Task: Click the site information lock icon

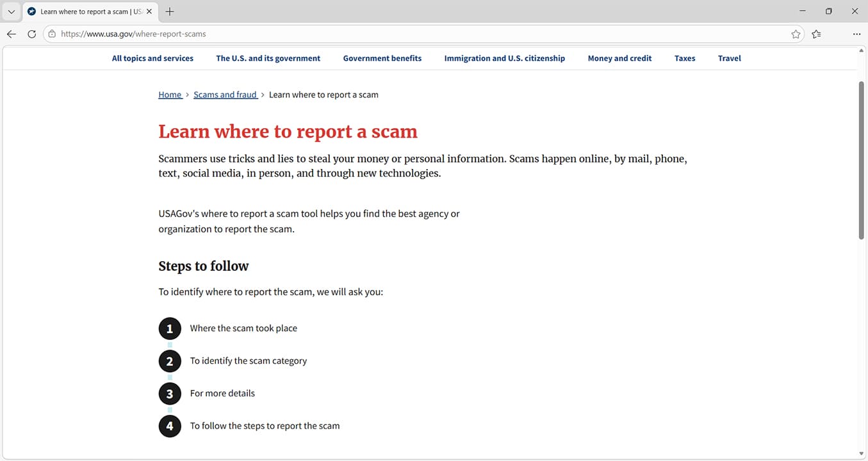Action: [52, 34]
